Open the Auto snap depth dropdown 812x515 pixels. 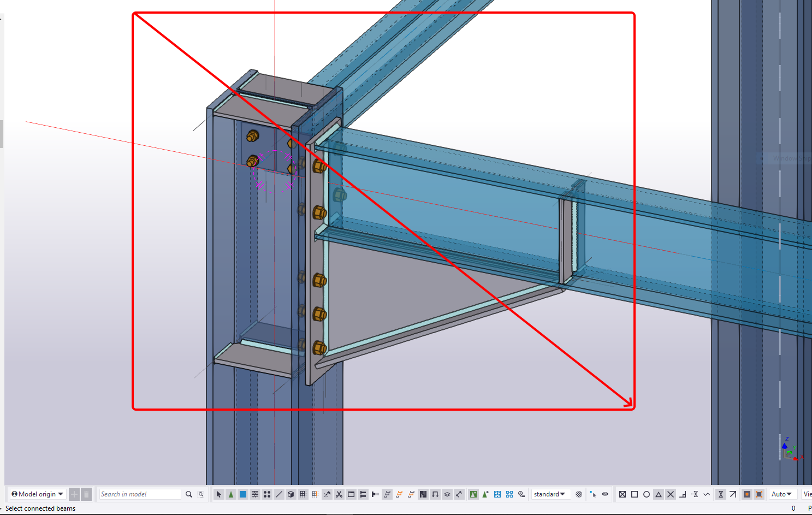click(x=781, y=494)
